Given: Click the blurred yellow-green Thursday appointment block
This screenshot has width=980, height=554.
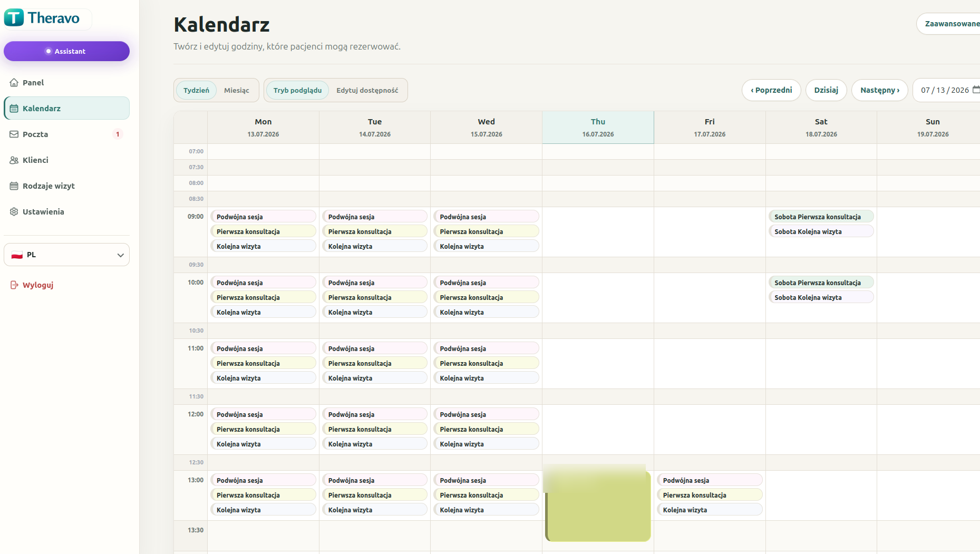Looking at the screenshot, I should click(598, 503).
